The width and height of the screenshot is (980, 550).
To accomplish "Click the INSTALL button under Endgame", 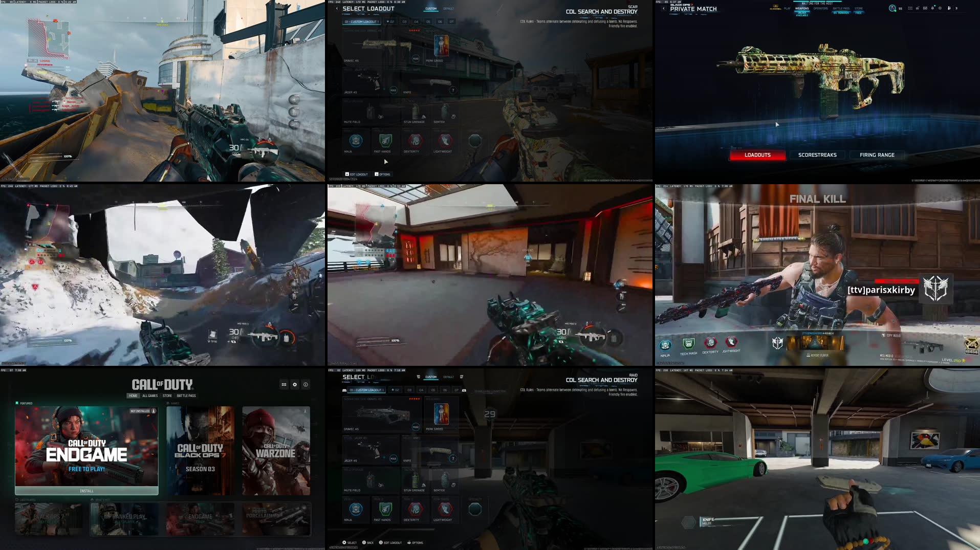I will point(86,491).
